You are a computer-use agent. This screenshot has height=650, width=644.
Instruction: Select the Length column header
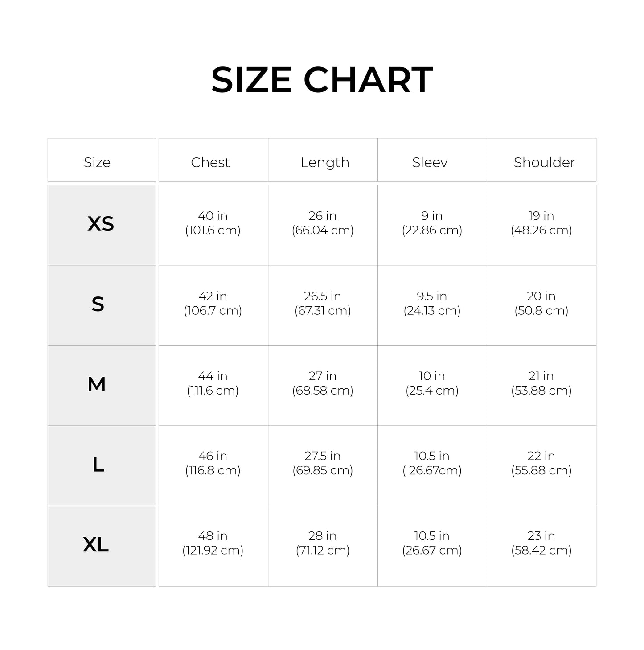[324, 162]
